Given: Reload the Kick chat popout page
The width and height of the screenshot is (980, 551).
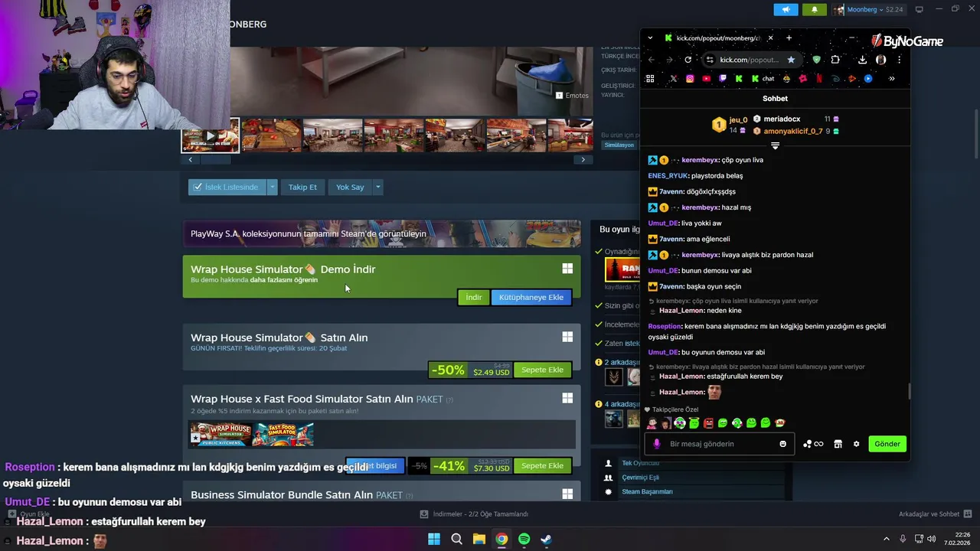Looking at the screenshot, I should click(688, 60).
